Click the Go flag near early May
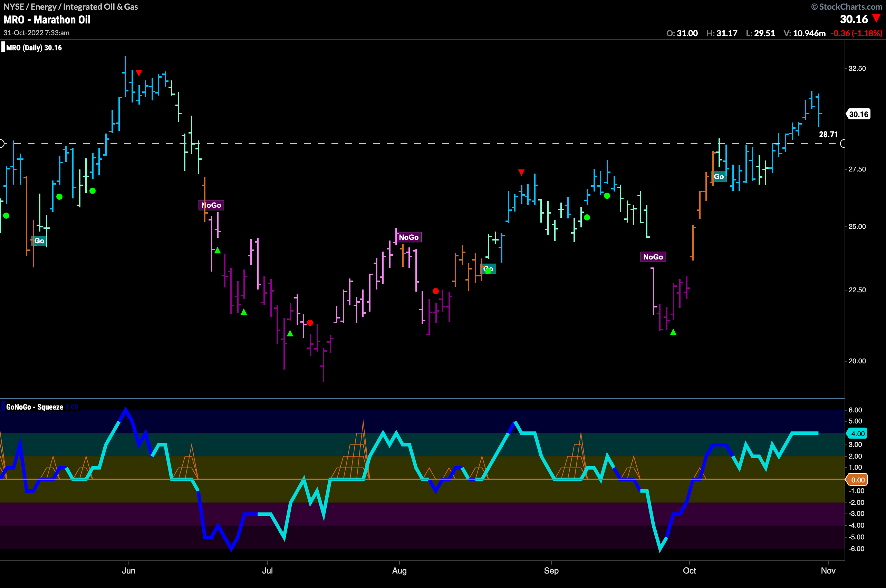Image resolution: width=886 pixels, height=588 pixels. [39, 241]
